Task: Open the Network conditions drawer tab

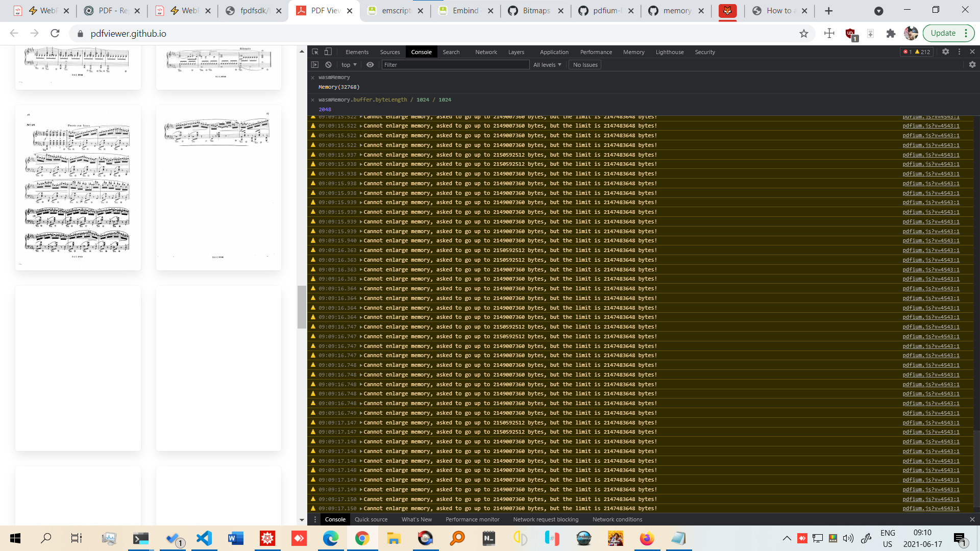Action: coord(617,519)
